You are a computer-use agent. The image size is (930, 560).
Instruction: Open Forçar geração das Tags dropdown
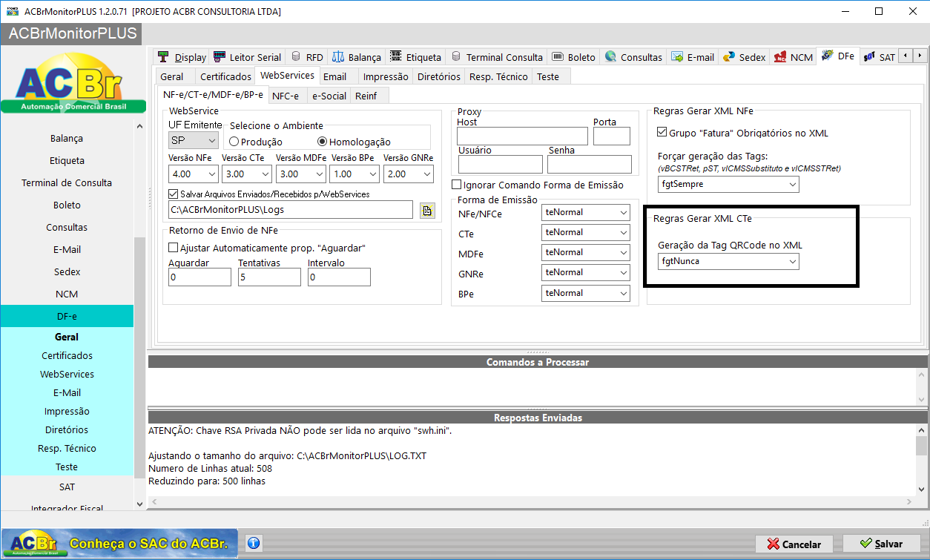728,184
